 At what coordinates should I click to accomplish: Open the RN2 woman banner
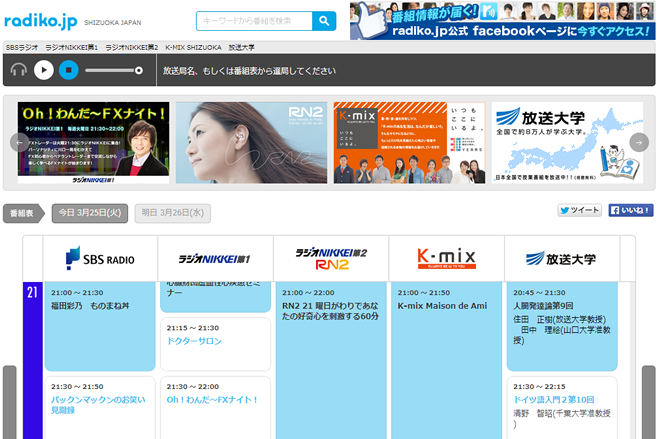coord(251,142)
